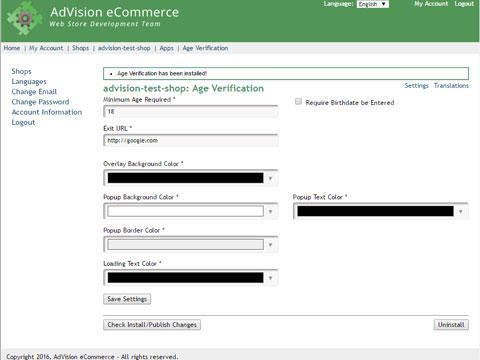Expand the Popup Border Color dropdown arrow
The image size is (480, 360).
pyautogui.click(x=270, y=245)
